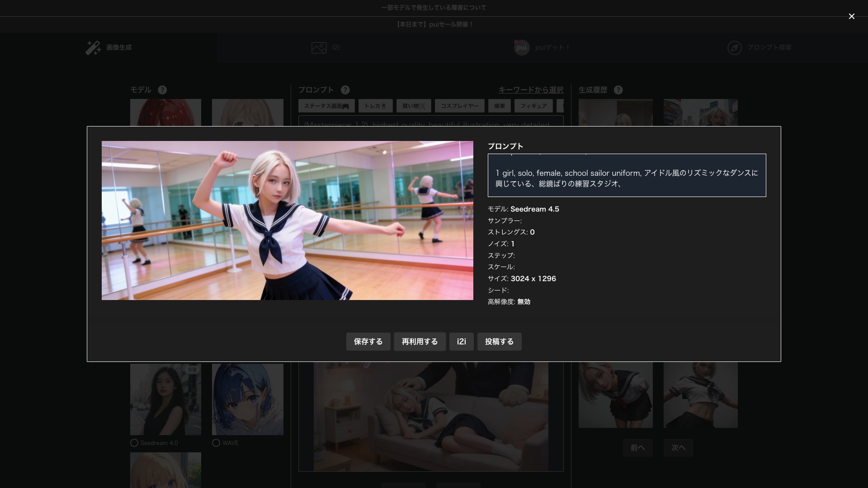
Task: Click the i2i picture icon in top navigation
Action: pos(318,47)
